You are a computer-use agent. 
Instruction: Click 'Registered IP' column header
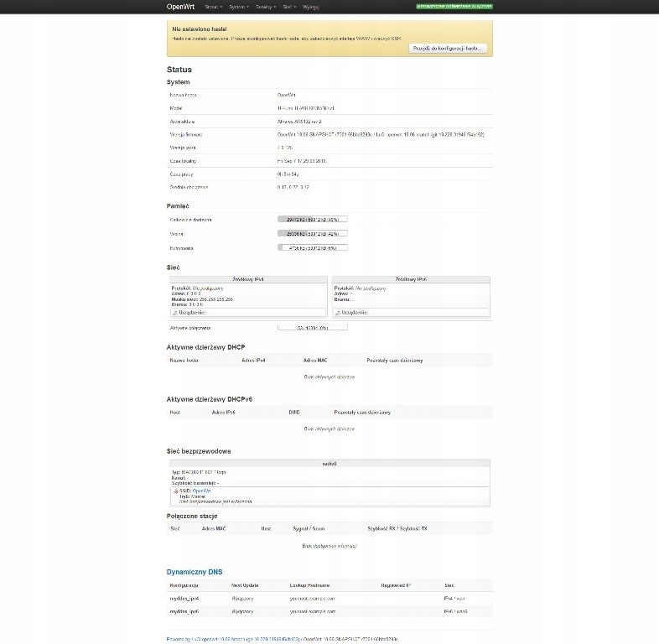tap(396, 585)
